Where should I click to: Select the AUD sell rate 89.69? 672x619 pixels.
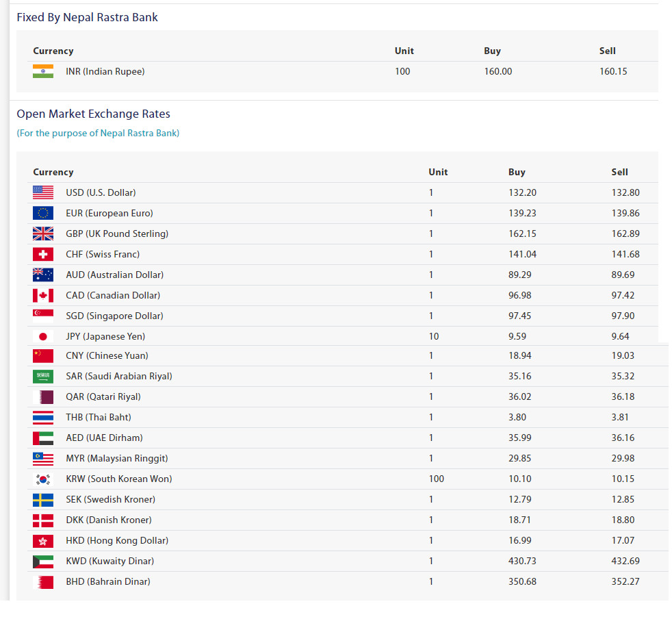(x=623, y=275)
